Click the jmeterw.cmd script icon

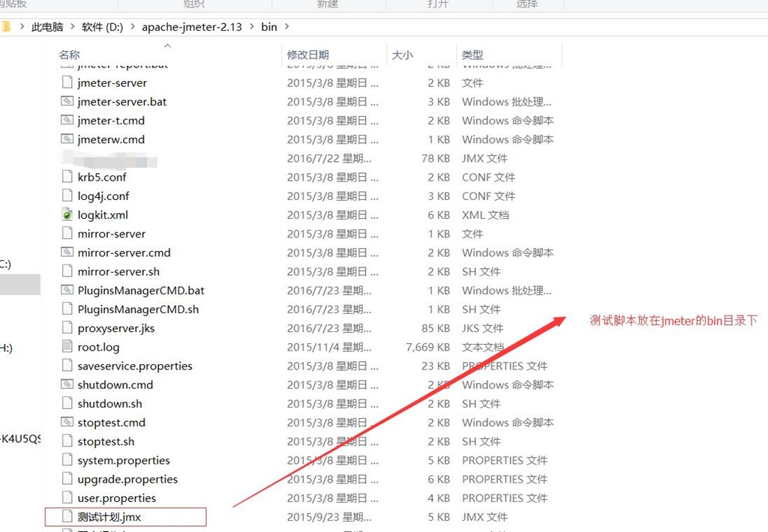[x=67, y=139]
